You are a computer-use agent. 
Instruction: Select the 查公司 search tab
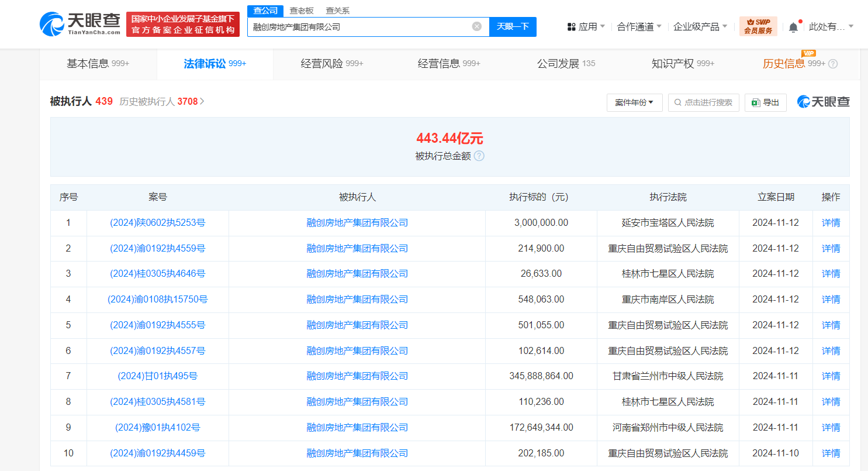pos(265,11)
